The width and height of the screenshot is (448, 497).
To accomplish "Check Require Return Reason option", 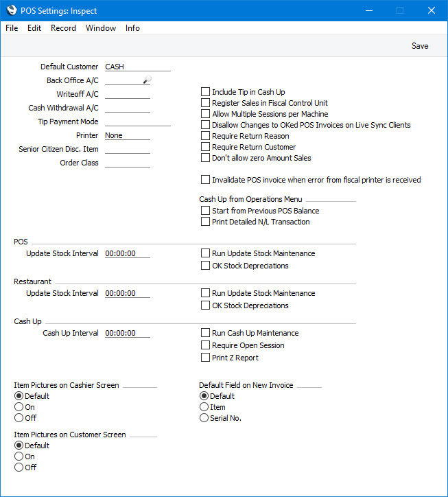I will tap(205, 136).
